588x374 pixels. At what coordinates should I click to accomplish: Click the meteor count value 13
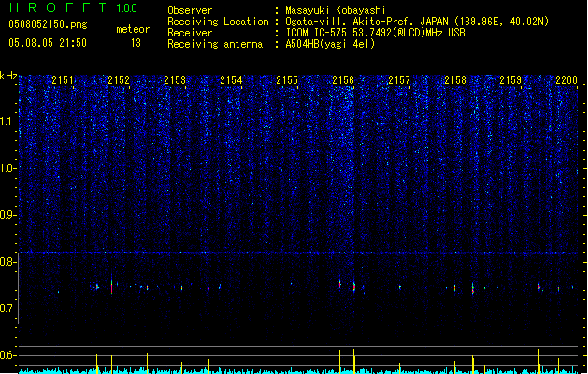[x=136, y=43]
